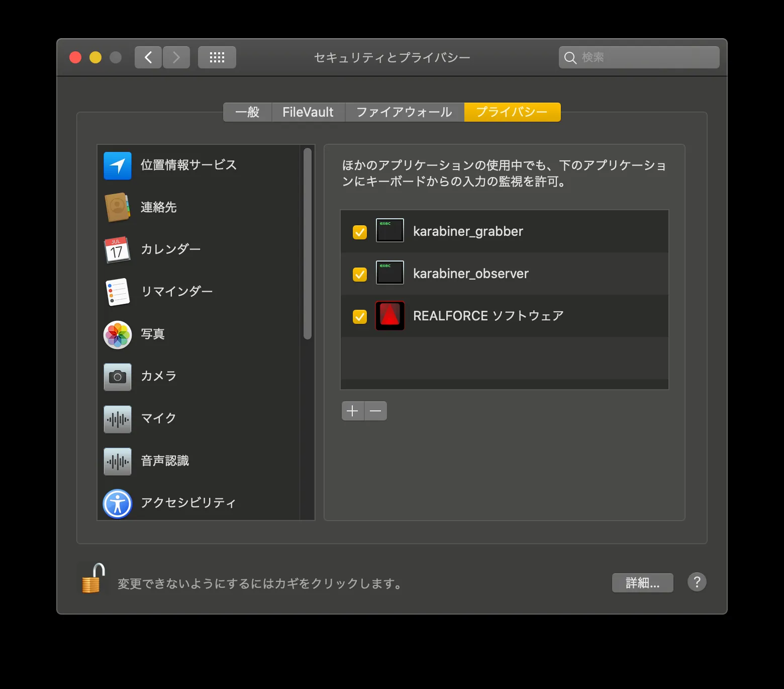Disable the REALFORCE ソフトウェア checkbox
This screenshot has height=689, width=784.
[360, 317]
